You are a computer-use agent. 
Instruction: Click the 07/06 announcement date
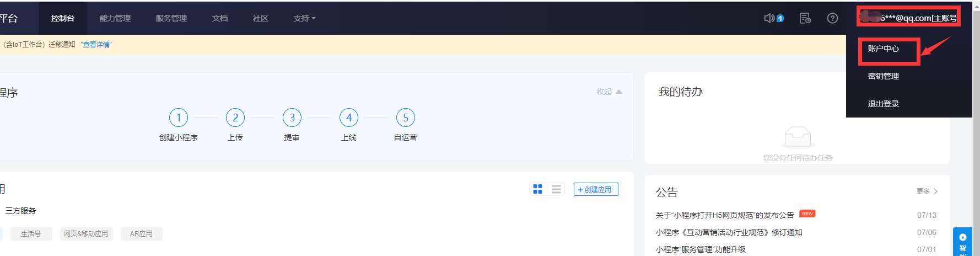(927, 232)
